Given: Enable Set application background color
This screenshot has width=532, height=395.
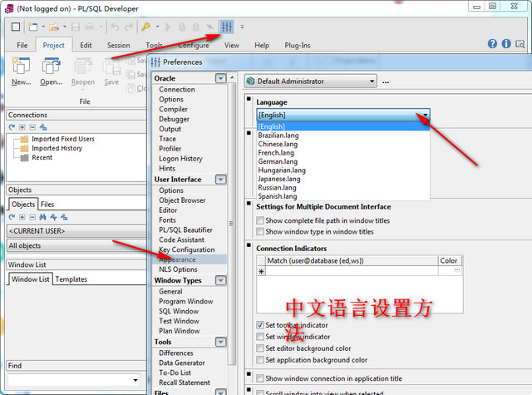Looking at the screenshot, I should tap(260, 360).
